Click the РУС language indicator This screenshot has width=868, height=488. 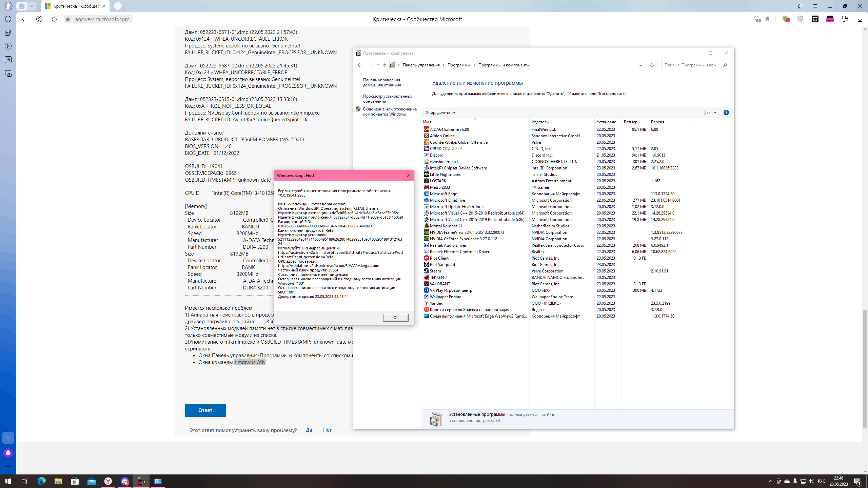821,481
